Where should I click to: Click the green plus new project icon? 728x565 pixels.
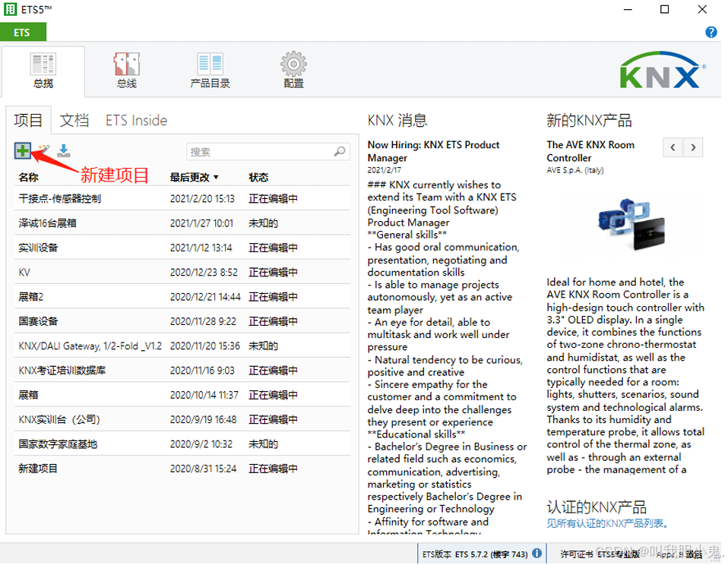click(x=23, y=151)
